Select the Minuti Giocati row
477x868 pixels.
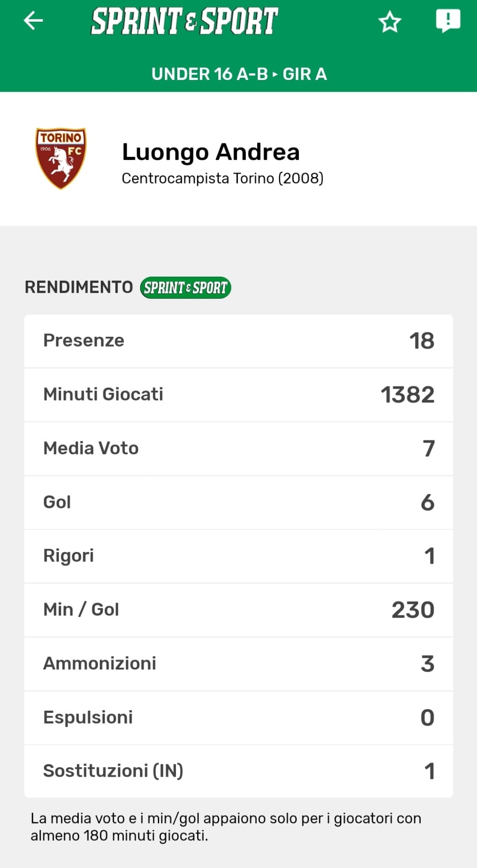click(x=239, y=395)
